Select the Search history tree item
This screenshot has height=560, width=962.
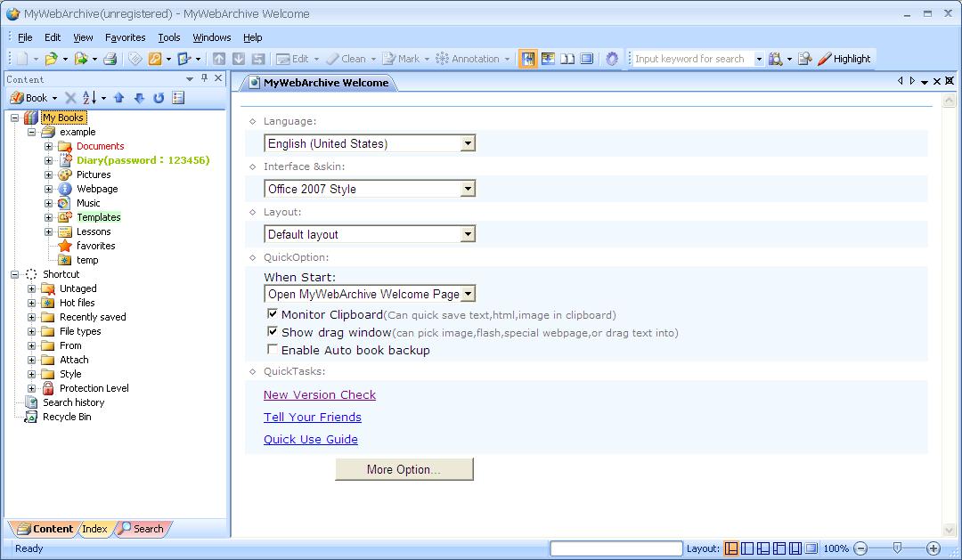74,402
